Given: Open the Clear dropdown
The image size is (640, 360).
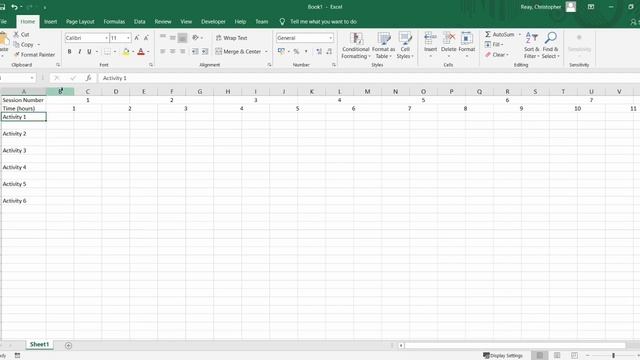Looking at the screenshot, I should [x=497, y=55].
